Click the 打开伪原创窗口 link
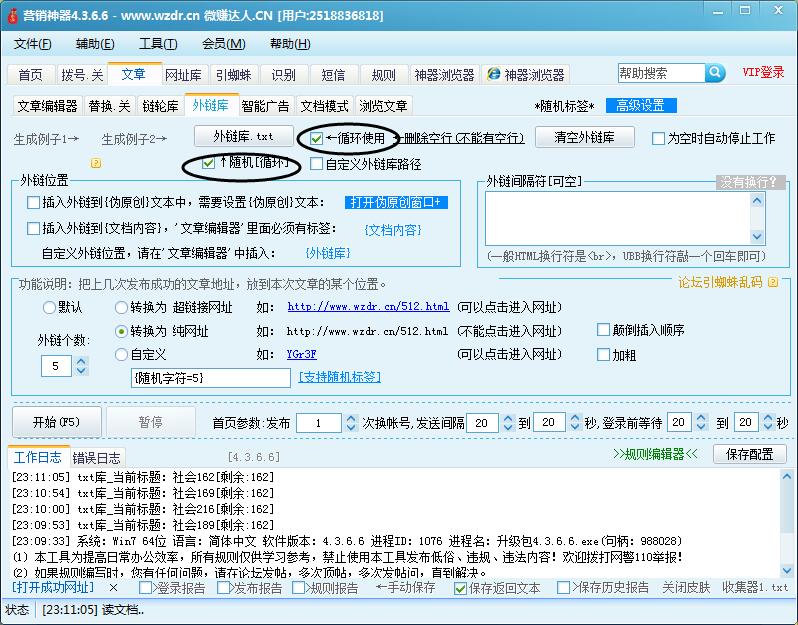798x625 pixels. 397,202
